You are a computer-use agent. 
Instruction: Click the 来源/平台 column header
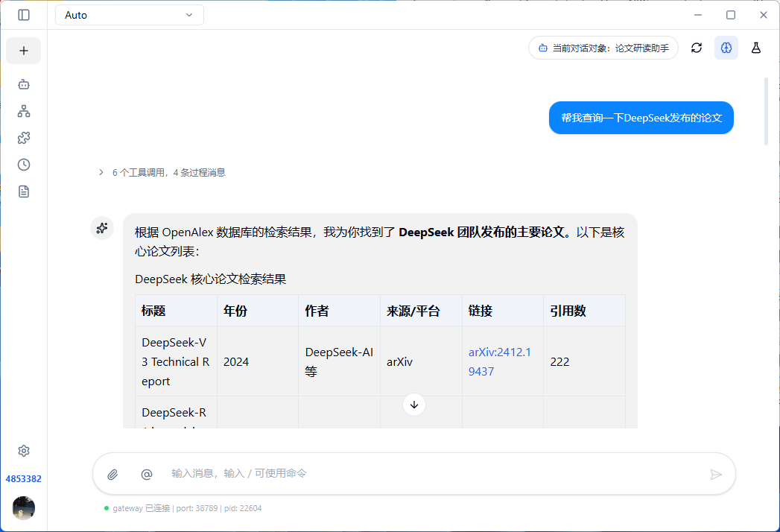(422, 311)
